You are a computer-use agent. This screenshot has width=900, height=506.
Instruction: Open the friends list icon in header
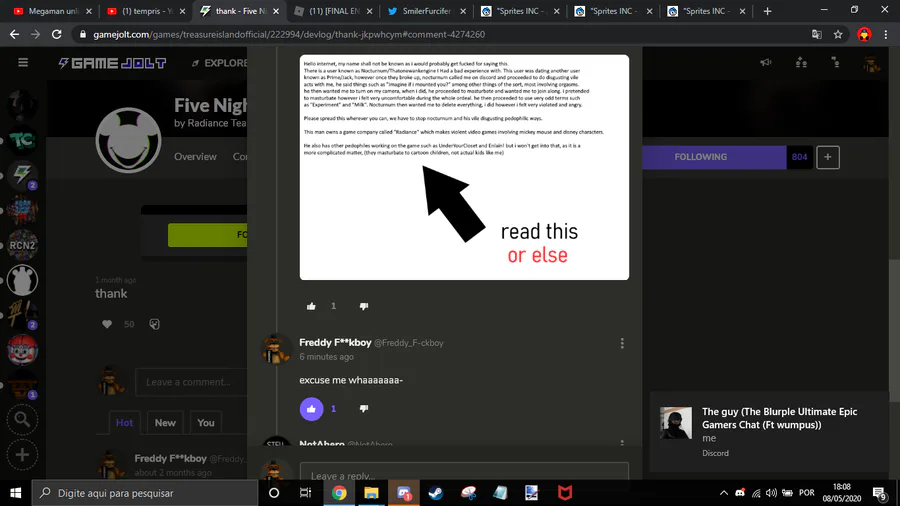(x=801, y=63)
